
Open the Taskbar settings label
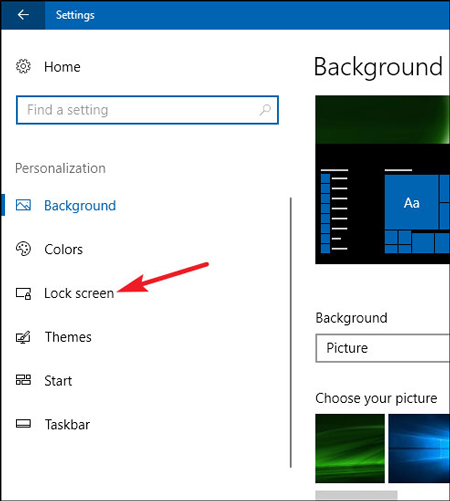click(x=67, y=425)
